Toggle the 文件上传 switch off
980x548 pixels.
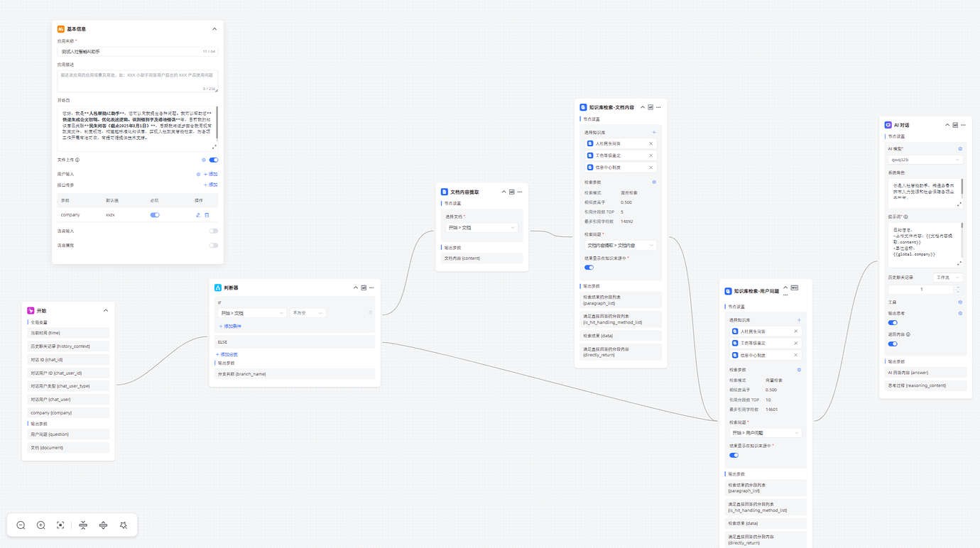(x=213, y=160)
